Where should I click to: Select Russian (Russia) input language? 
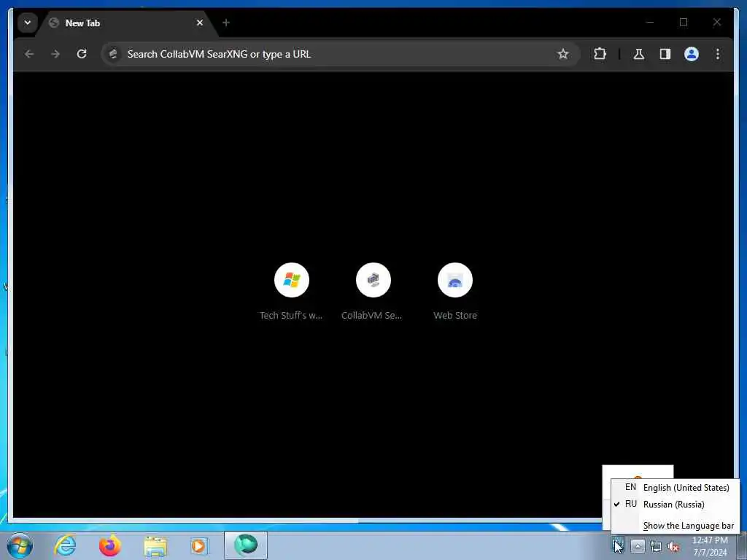coord(675,504)
